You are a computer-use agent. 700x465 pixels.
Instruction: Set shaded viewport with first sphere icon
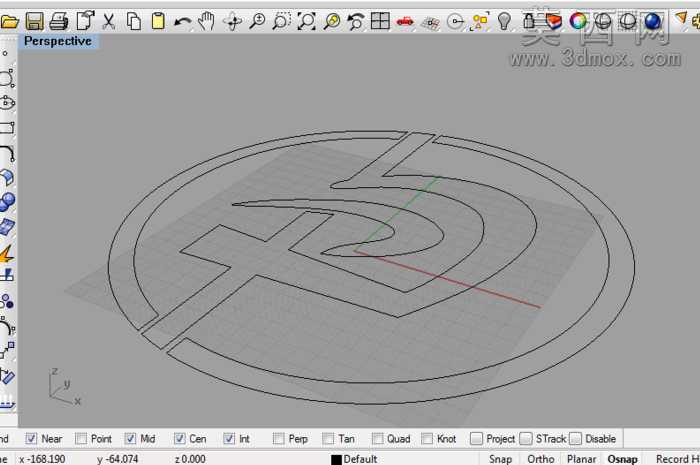coord(603,21)
